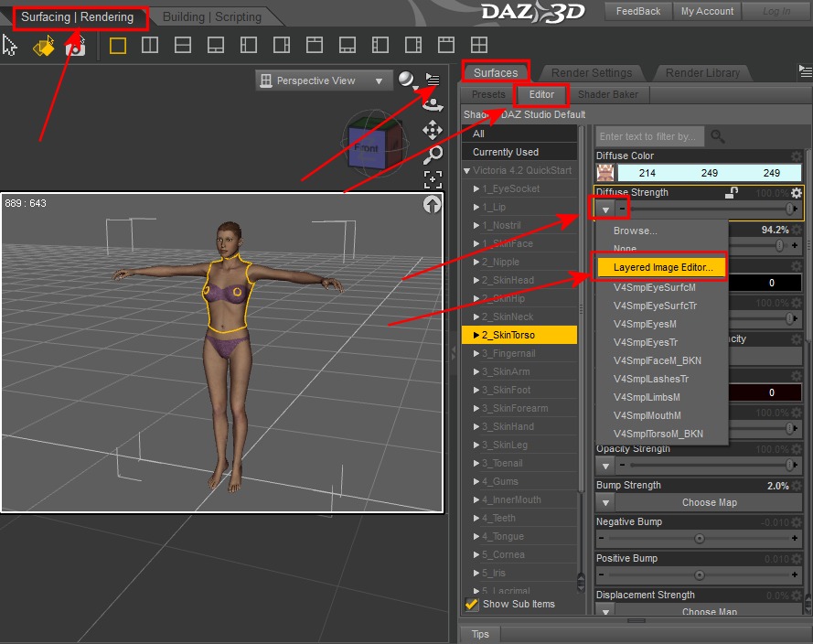The width and height of the screenshot is (813, 644).
Task: Select the 2_SkinNeck surface row
Action: 519,317
